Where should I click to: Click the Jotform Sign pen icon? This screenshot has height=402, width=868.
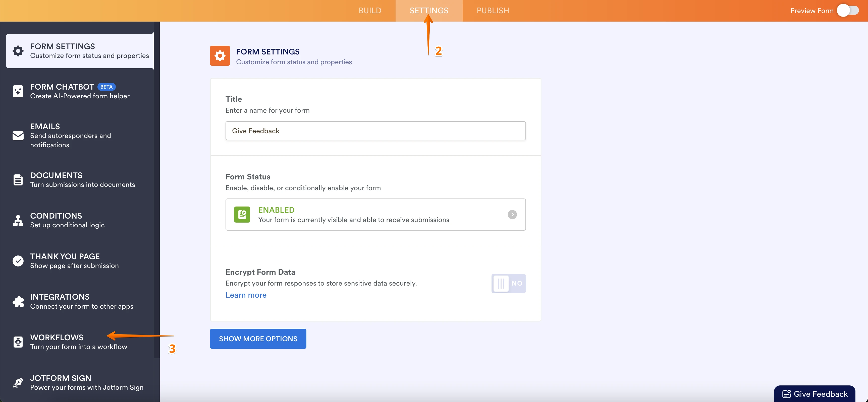click(18, 382)
